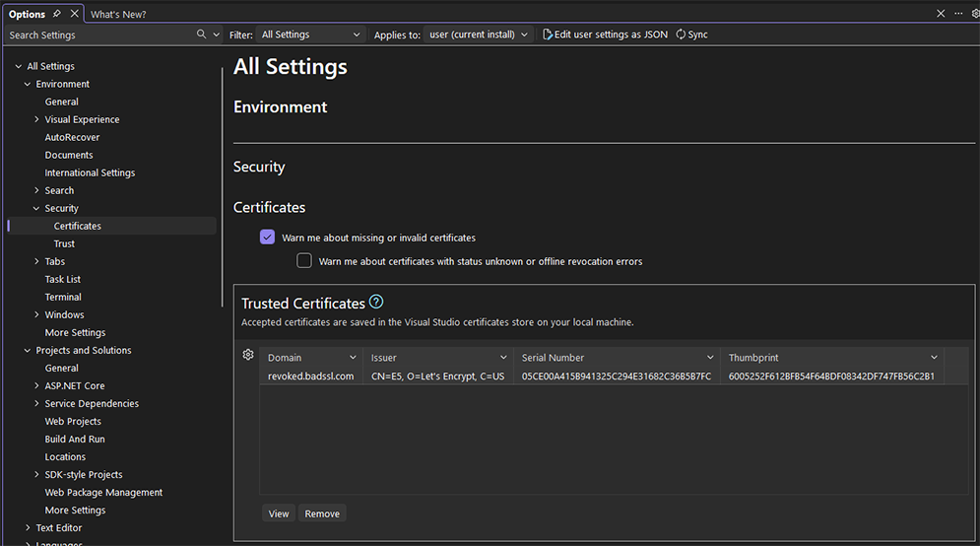
Task: Open the ellipsis overflow menu at top right
Action: point(958,14)
